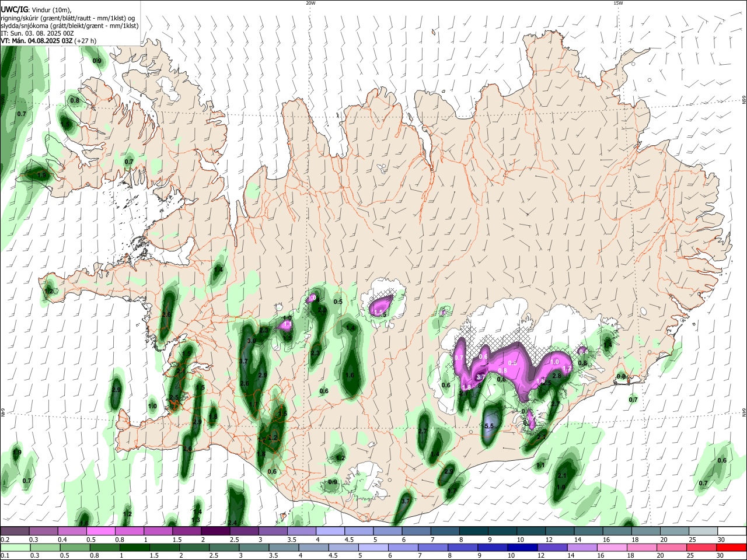
Task: Click the '15W' longitude label
Action: click(618, 3)
